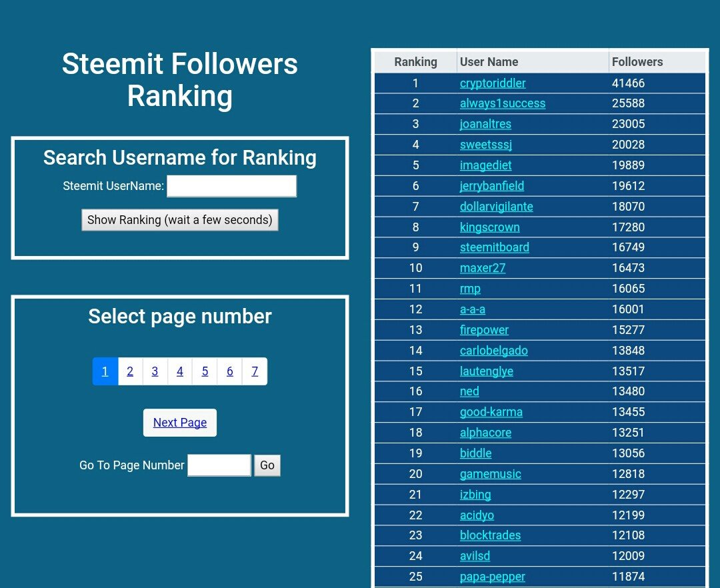Click the blocktrades username link
The image size is (720, 588).
pyautogui.click(x=491, y=535)
